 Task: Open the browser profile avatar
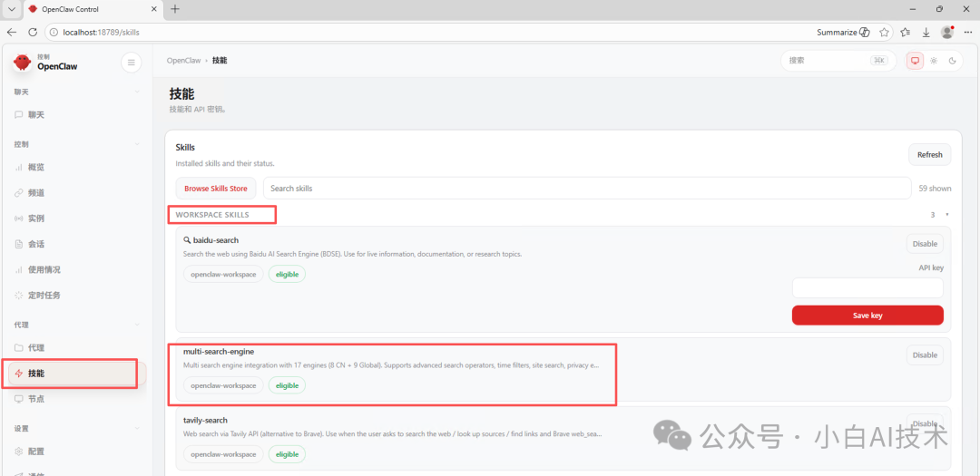(947, 32)
